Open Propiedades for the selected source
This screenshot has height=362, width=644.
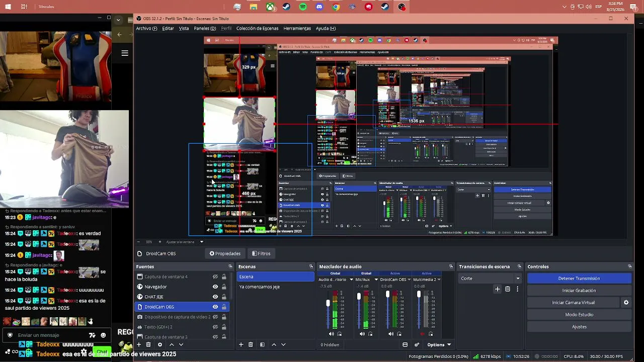click(x=225, y=253)
